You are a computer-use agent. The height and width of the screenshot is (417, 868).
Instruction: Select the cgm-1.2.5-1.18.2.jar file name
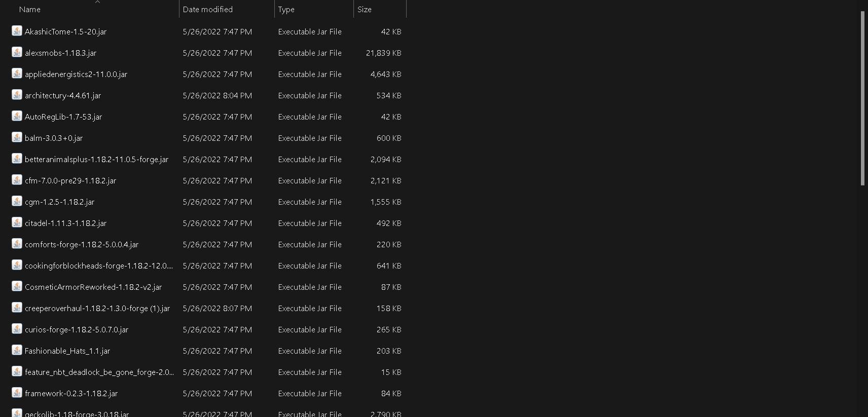(x=60, y=202)
